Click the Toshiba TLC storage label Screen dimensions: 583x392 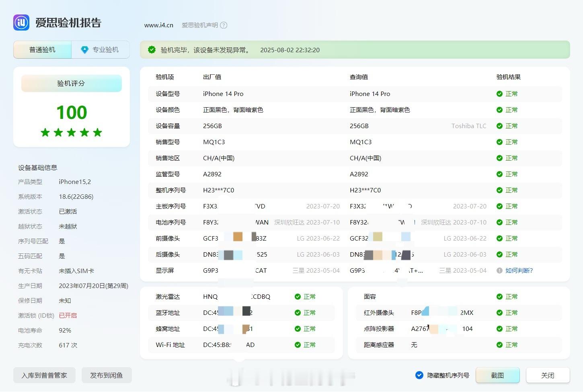click(469, 126)
